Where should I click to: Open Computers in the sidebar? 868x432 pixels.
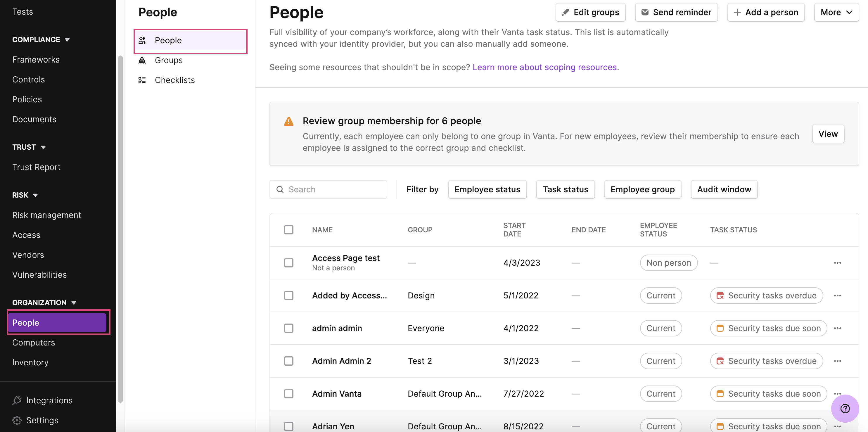33,342
